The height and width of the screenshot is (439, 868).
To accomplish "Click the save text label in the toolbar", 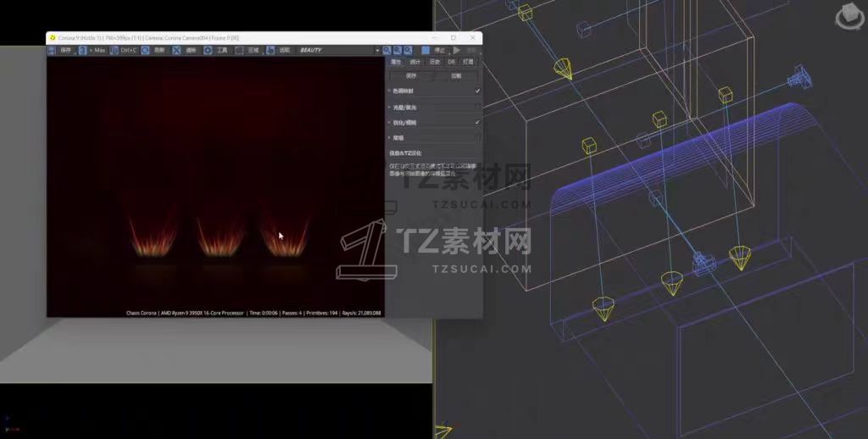I will (x=65, y=50).
